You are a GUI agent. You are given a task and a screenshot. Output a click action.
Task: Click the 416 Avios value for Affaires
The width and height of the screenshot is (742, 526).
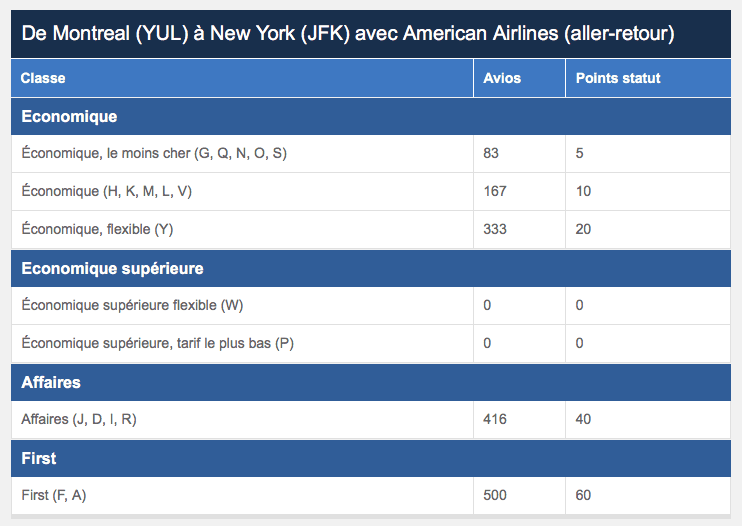coord(495,420)
